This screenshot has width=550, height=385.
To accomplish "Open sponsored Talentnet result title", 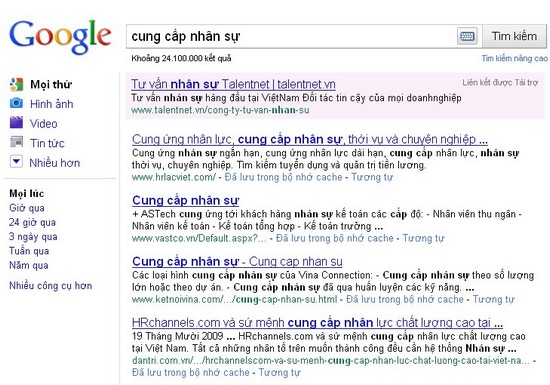I will (x=233, y=84).
